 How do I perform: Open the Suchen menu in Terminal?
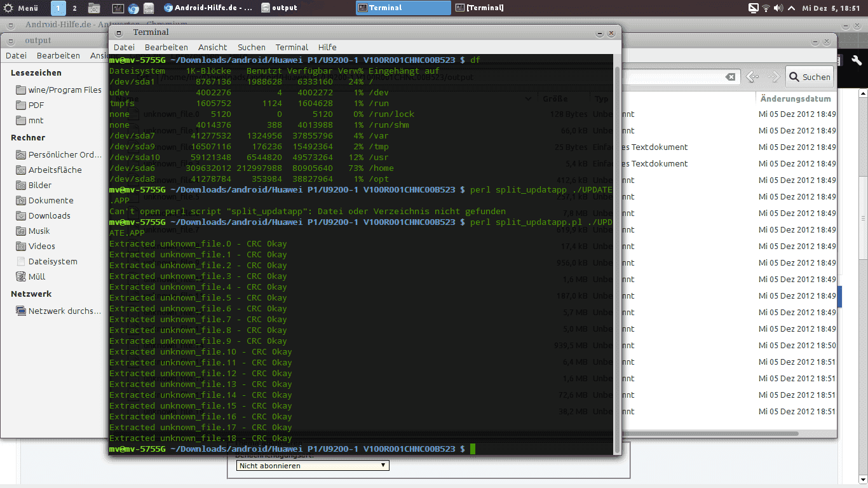252,47
